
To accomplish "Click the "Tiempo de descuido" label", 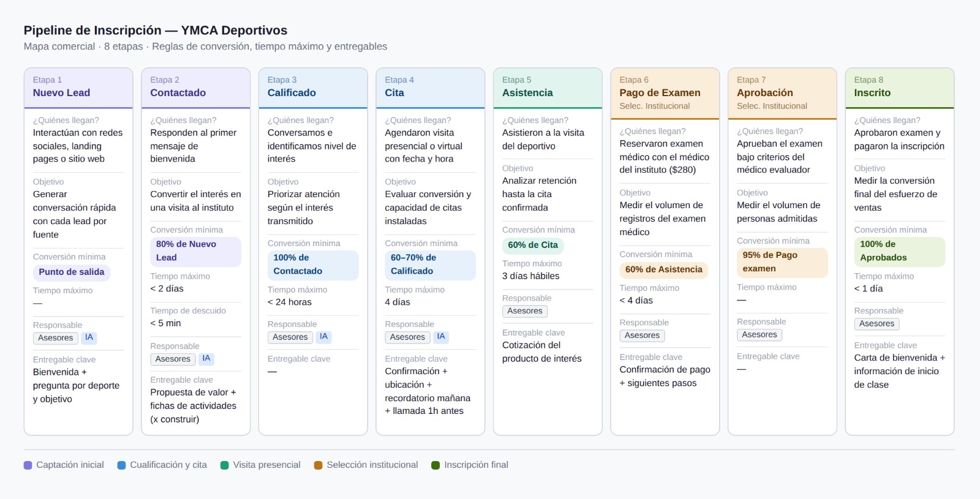I will 188,311.
